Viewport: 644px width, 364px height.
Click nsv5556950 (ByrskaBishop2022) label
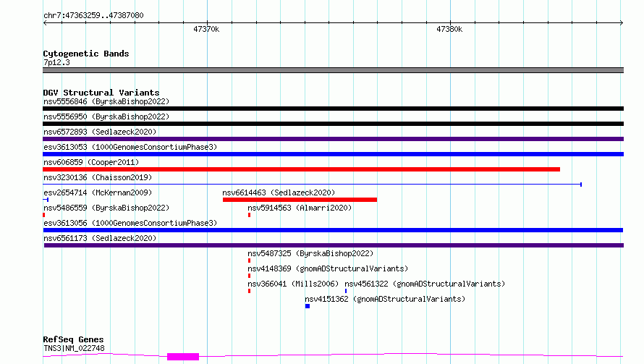106,117
